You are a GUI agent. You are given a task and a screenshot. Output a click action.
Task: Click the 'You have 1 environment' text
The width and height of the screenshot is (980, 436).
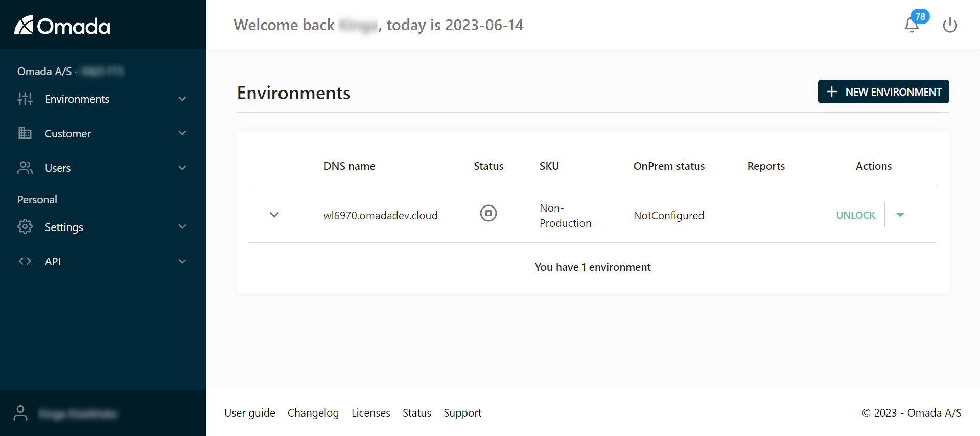(x=593, y=267)
